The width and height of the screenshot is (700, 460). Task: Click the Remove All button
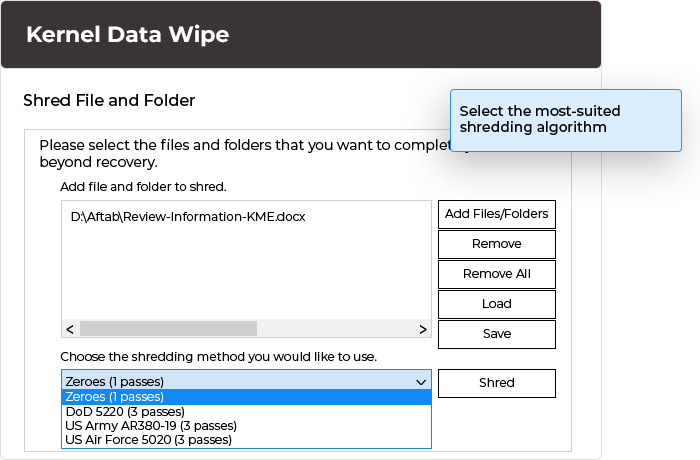[x=497, y=274]
